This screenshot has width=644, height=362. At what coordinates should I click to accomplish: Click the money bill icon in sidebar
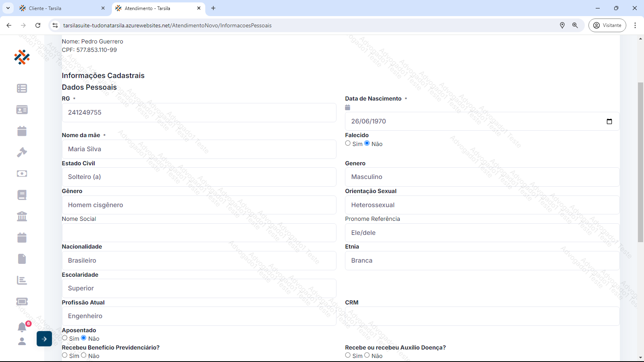22,174
